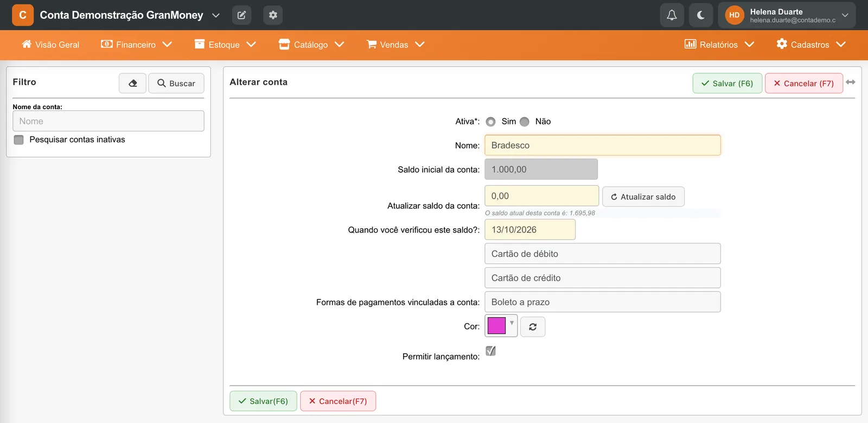Open the Helena Duarte user menu chevron
868x423 pixels.
pyautogui.click(x=845, y=15)
